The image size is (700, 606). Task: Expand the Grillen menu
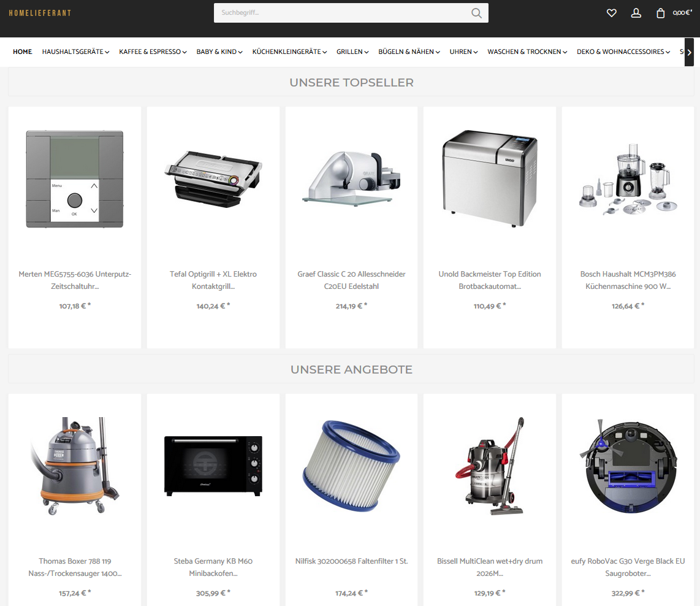click(352, 52)
